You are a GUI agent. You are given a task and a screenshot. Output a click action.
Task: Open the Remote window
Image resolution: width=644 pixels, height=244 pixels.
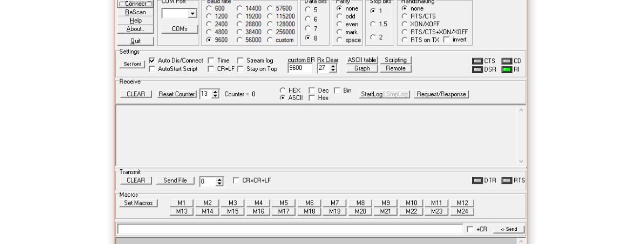[x=396, y=68]
